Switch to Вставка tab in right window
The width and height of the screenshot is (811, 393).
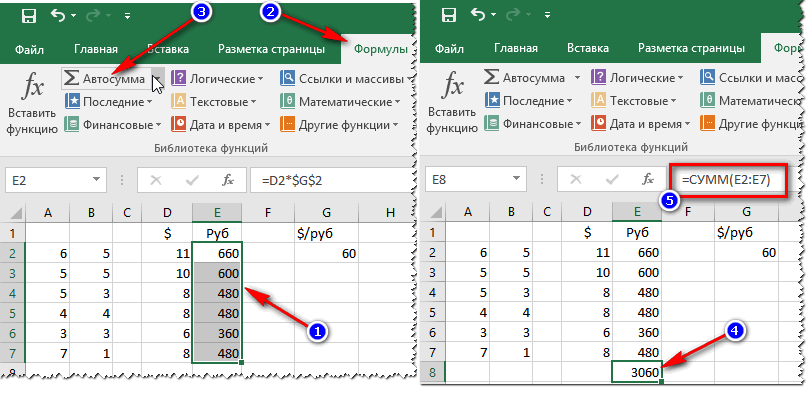click(588, 49)
